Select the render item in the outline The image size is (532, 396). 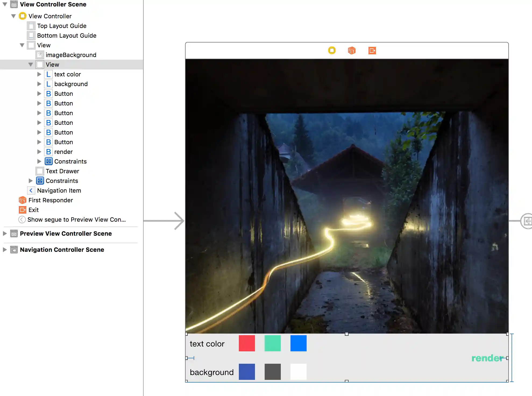(63, 151)
